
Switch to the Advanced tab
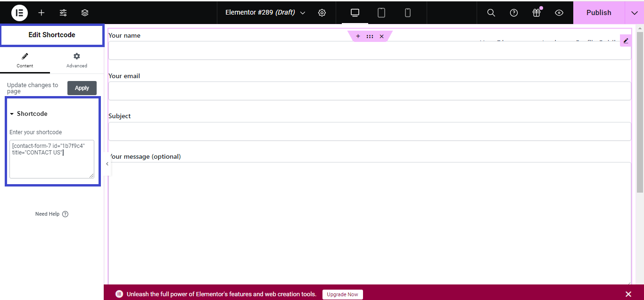[76, 60]
